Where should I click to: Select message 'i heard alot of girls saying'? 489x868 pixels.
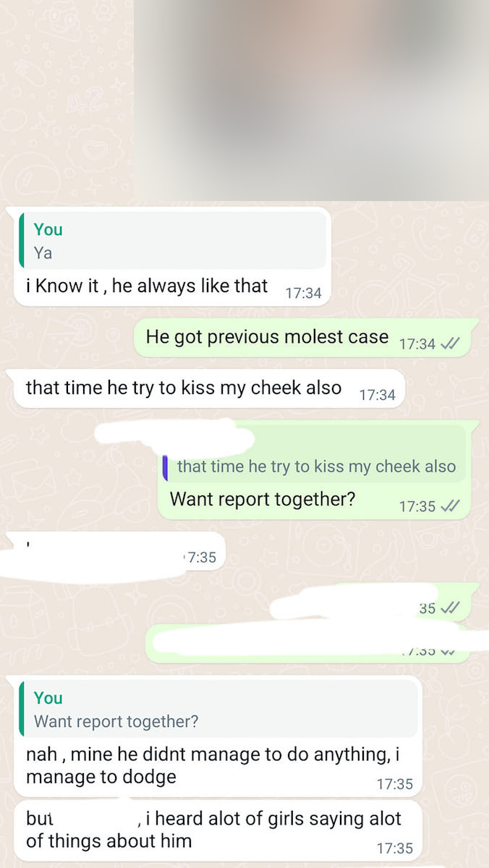tap(213, 830)
